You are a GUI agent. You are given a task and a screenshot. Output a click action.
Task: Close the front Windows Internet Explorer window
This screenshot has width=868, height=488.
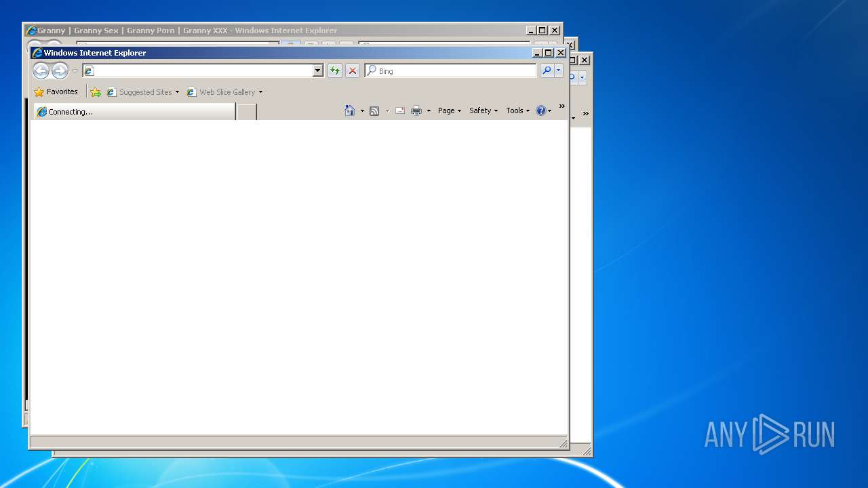coord(561,53)
